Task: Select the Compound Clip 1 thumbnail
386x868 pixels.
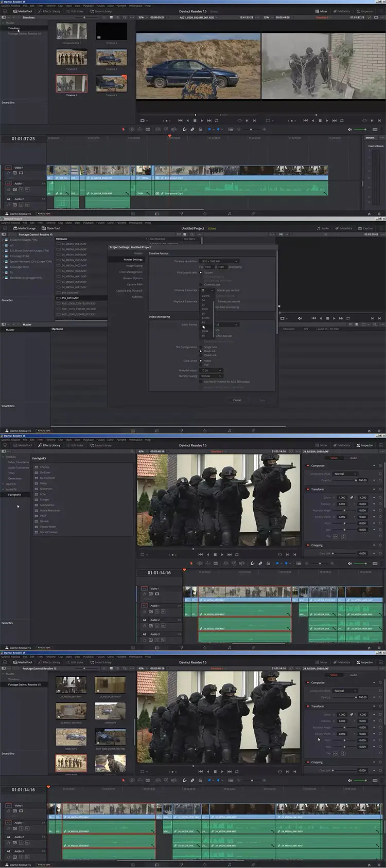Action: 72,32
